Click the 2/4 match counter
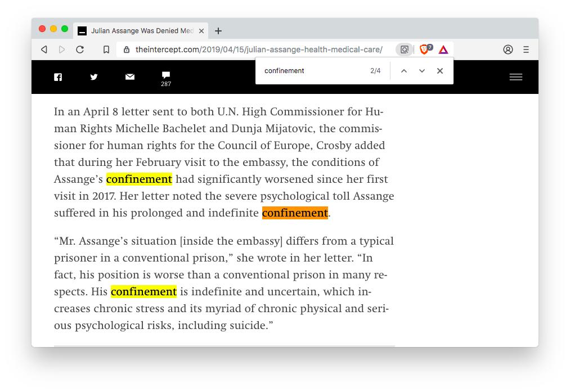 point(375,71)
